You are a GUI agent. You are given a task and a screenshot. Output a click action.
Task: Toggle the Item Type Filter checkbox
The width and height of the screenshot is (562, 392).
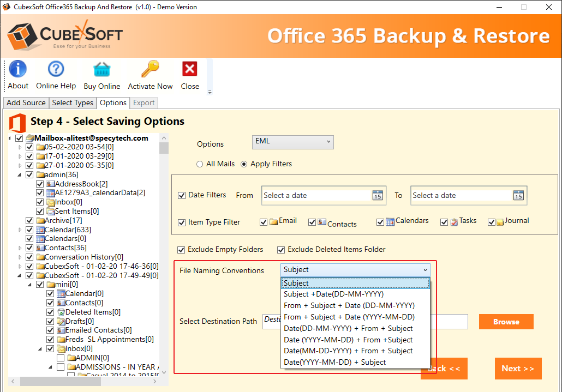182,222
